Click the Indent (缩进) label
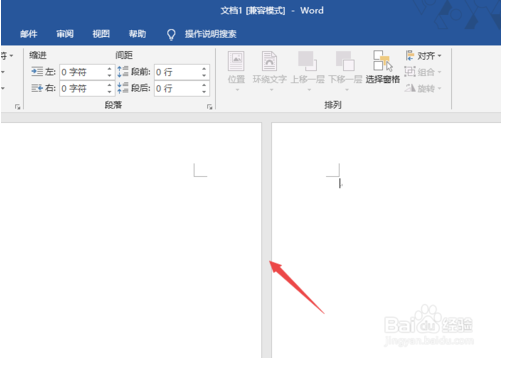This screenshot has height=375, width=513. click(x=38, y=55)
